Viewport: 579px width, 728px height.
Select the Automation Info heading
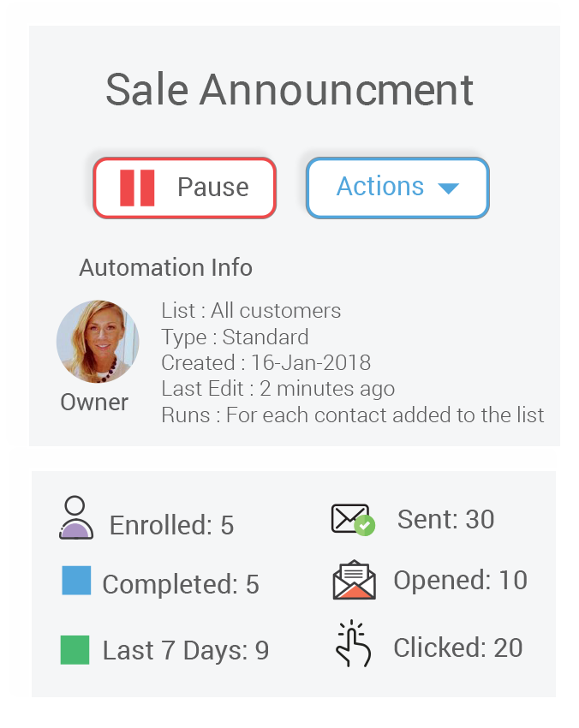point(166,267)
